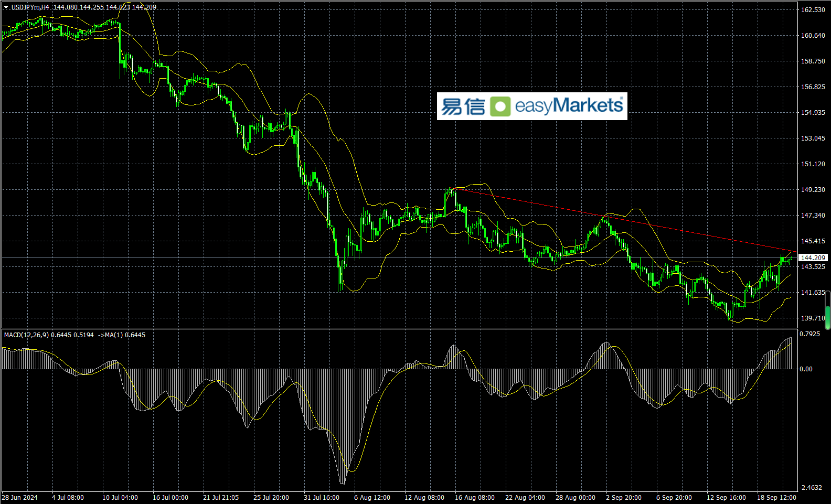
Task: Click the 139.710 price axis label
Action: (813, 318)
